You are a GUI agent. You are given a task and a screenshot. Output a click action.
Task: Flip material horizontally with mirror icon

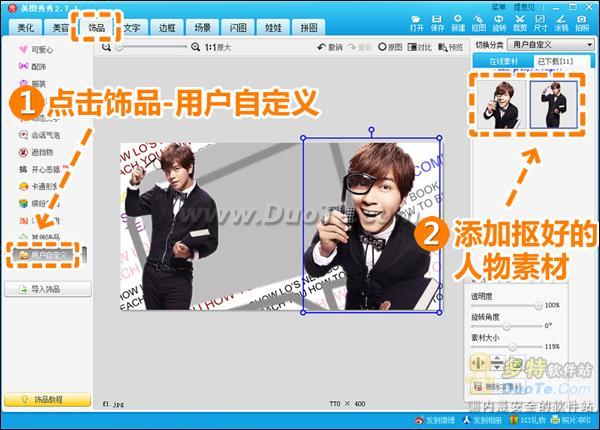478,363
